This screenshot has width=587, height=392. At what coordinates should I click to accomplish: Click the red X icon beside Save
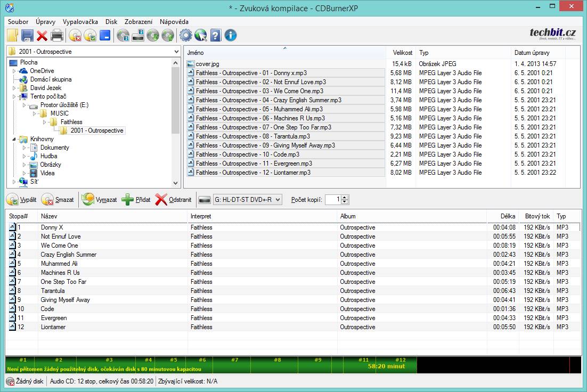pos(42,36)
